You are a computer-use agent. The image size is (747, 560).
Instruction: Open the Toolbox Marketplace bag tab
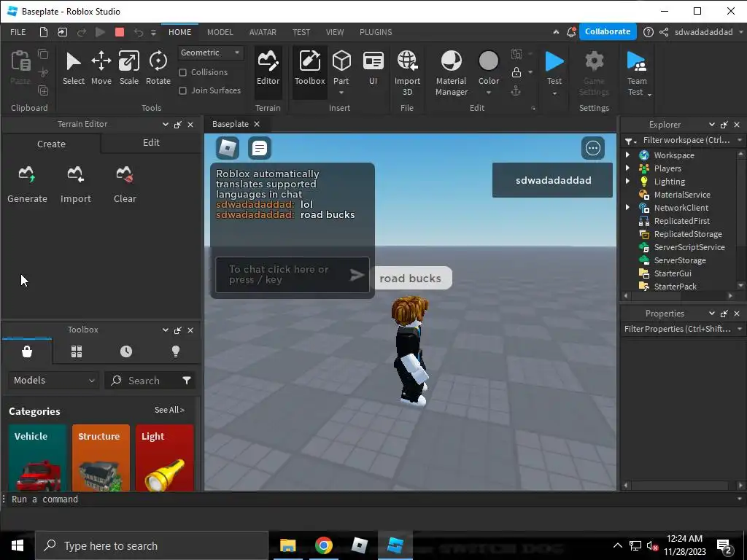[27, 351]
